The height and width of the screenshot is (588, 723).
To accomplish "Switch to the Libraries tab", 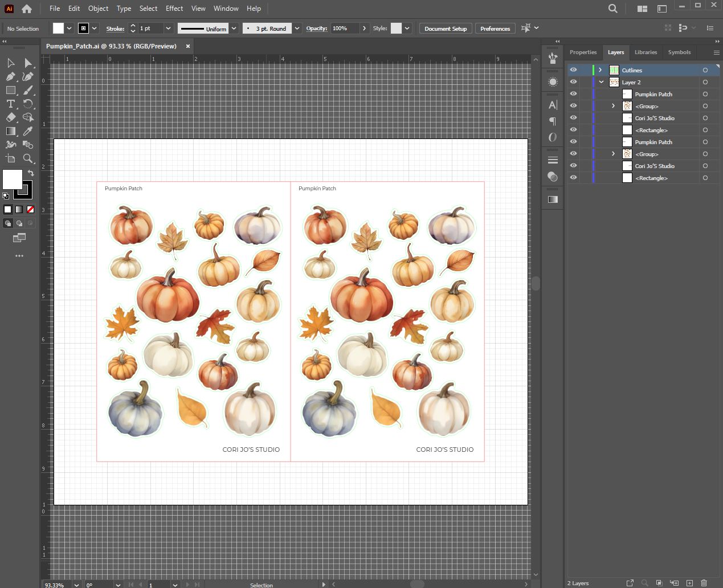I will point(646,52).
